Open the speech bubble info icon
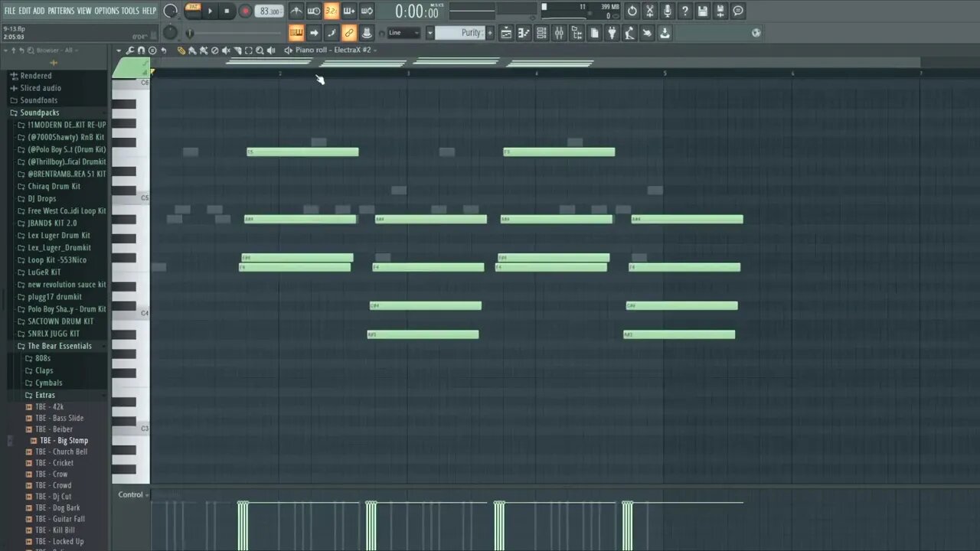980x551 pixels. 738,11
